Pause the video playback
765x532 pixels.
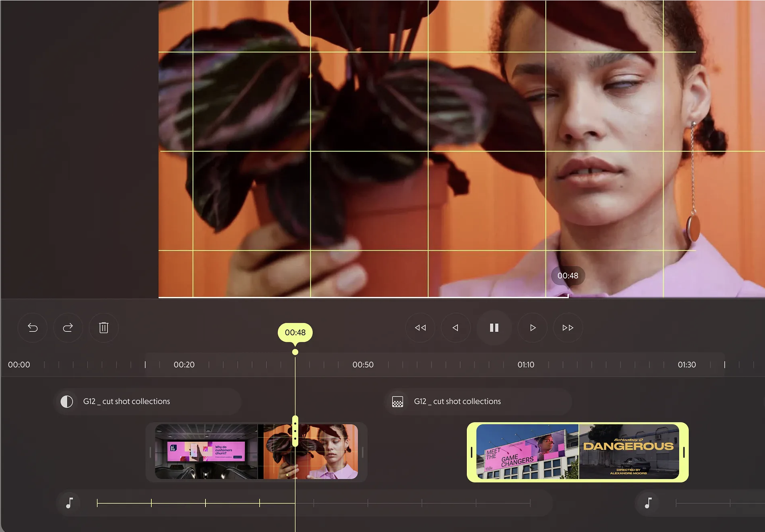(x=494, y=328)
